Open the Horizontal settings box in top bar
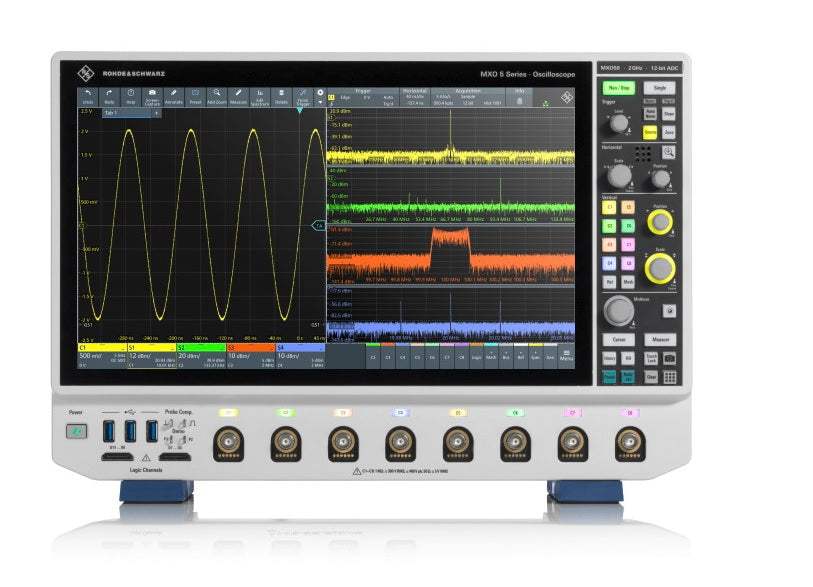Viewport: 813px width, 587px height. pos(415,96)
